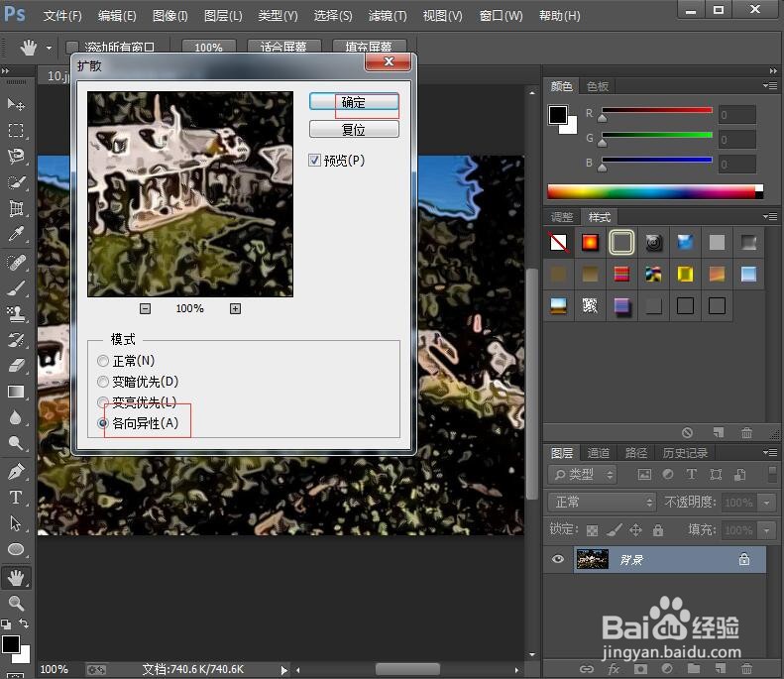This screenshot has height=679, width=784.
Task: Select the Ellipse shape tool
Action: coord(16,549)
